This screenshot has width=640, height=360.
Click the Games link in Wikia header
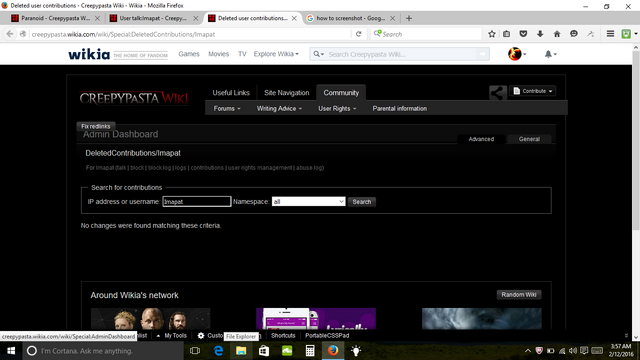(189, 54)
